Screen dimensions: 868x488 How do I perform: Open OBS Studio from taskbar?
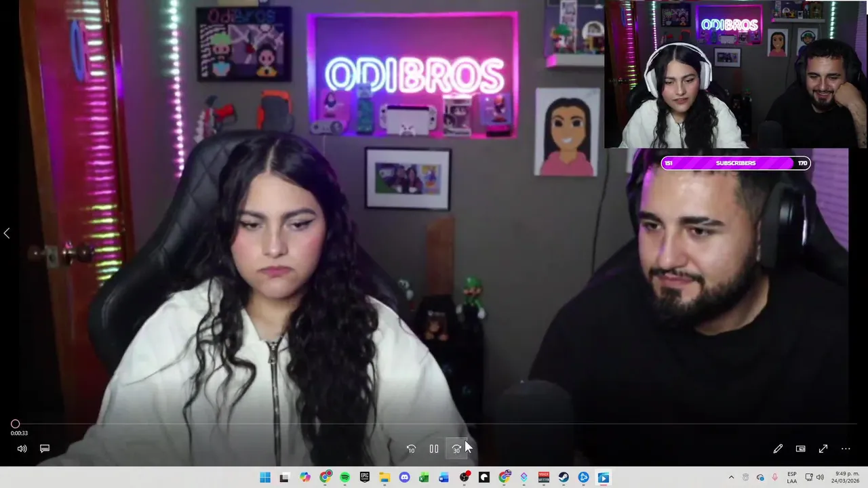click(x=465, y=478)
